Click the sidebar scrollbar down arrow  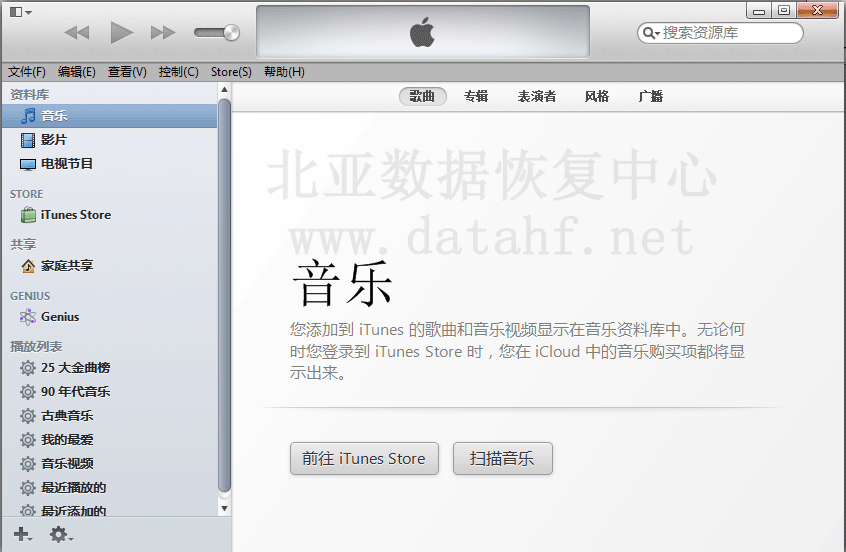[224, 508]
